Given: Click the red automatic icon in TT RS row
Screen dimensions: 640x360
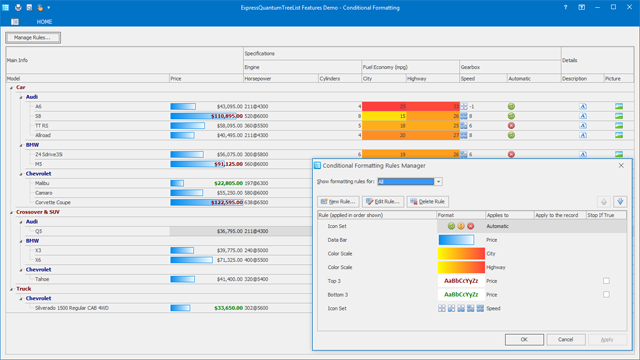Looking at the screenshot, I should [x=511, y=126].
